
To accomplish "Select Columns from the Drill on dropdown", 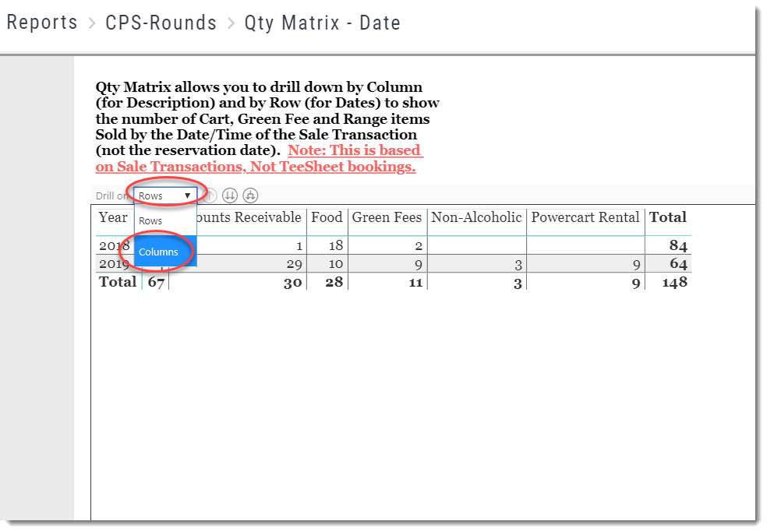I will [159, 252].
